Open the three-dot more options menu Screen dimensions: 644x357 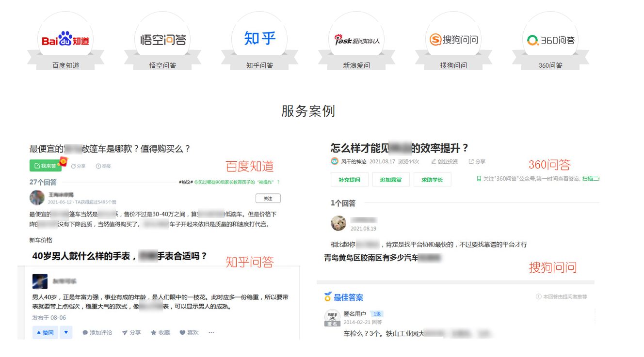[x=211, y=332]
